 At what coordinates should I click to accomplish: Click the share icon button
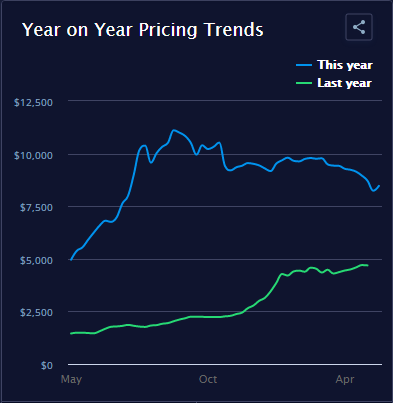(x=359, y=27)
